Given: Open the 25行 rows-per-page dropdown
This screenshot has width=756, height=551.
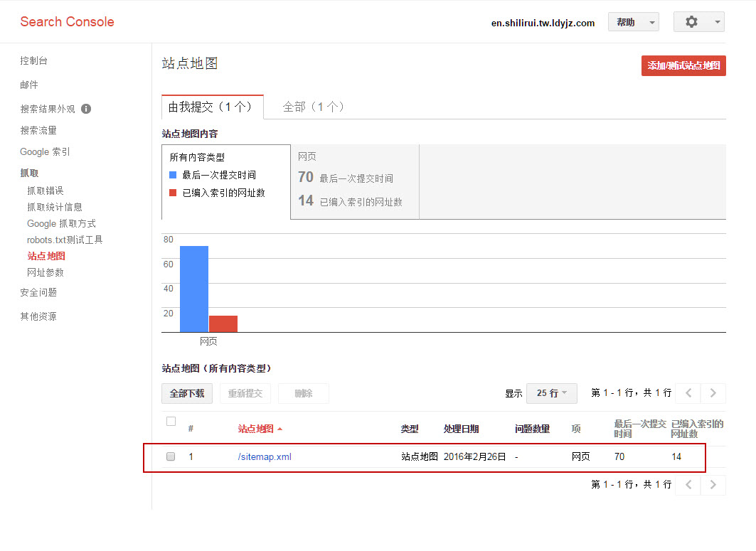Looking at the screenshot, I should pyautogui.click(x=551, y=393).
